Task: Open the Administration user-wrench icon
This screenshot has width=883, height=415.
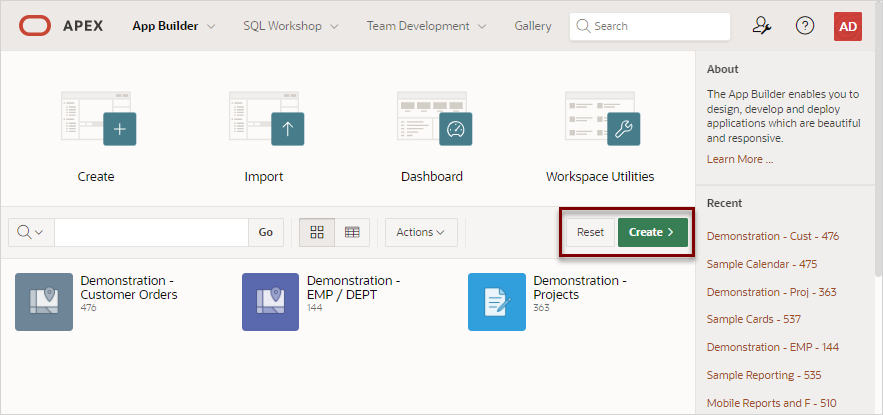Action: [x=762, y=26]
